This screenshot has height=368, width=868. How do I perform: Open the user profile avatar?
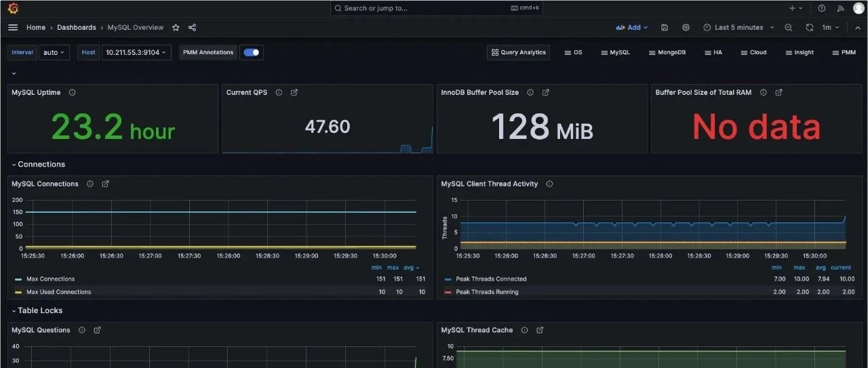[x=859, y=8]
